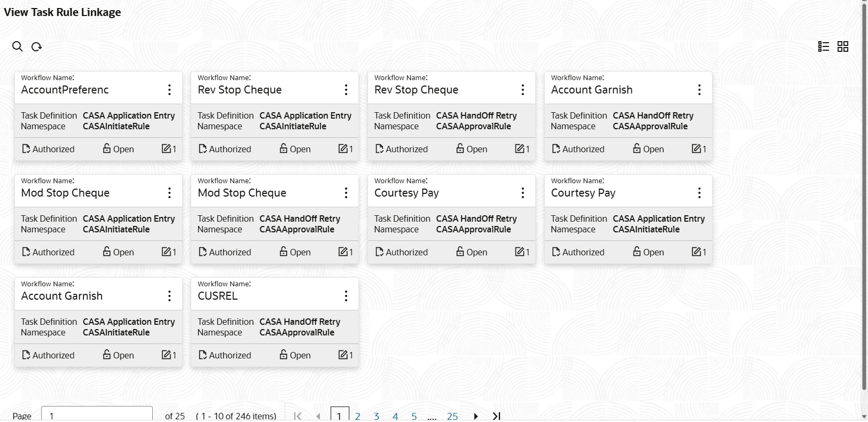Open options menu on AccountPreferenc card

point(169,90)
